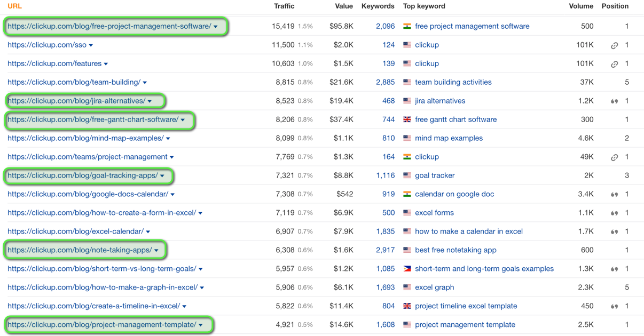Click the "team building activities" top keyword

click(x=453, y=82)
